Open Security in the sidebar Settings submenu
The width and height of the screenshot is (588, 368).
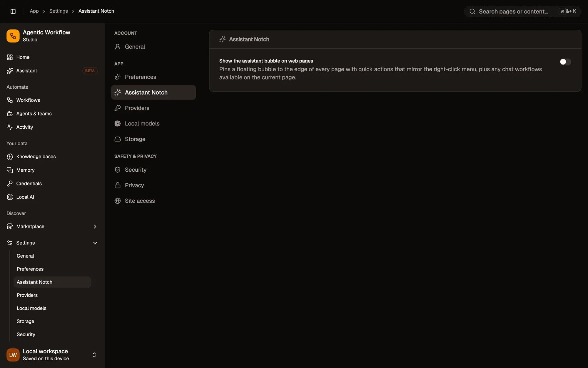(x=52, y=334)
